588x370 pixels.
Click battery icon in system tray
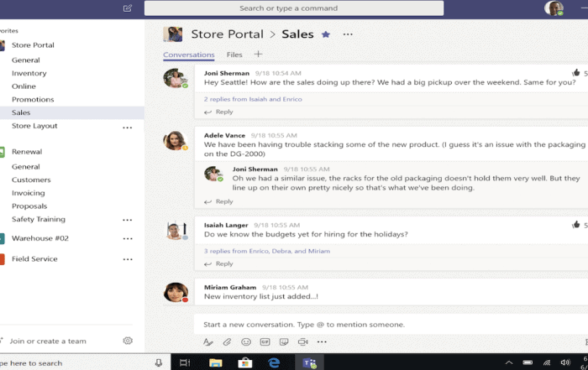[528, 362]
